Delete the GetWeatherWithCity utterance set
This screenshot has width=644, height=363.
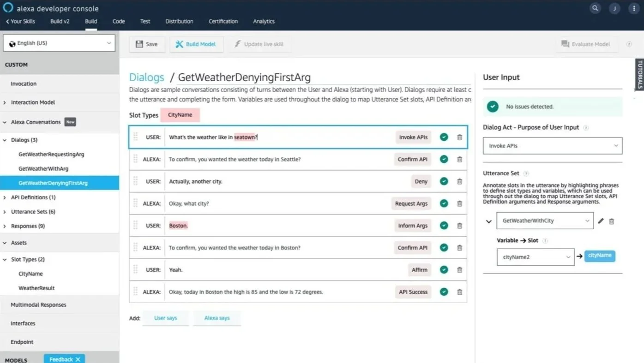coord(612,221)
